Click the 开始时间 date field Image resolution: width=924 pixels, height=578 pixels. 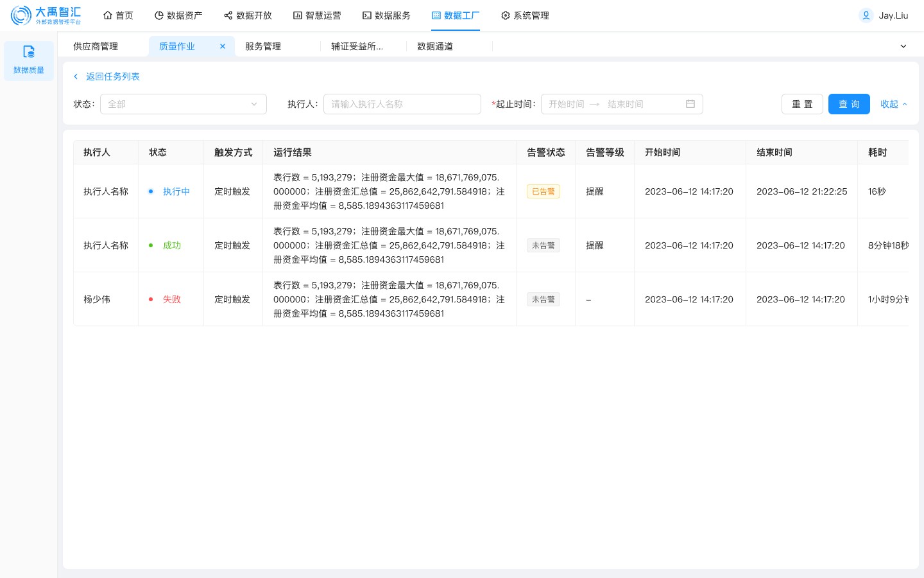[567, 104]
